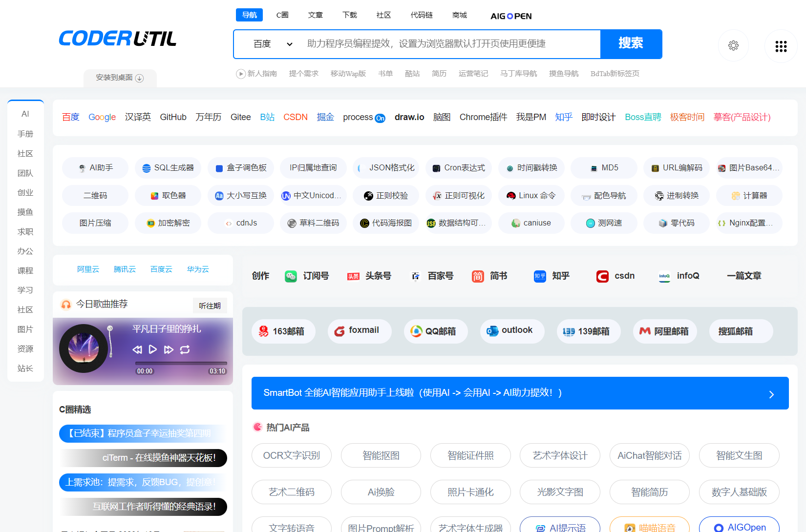Open URL编解码 tool
This screenshot has height=532, width=806.
click(x=677, y=168)
